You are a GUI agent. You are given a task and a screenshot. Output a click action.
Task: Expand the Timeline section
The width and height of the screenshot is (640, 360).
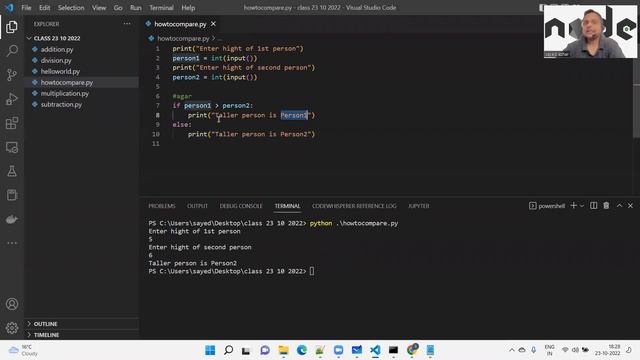[82, 335]
